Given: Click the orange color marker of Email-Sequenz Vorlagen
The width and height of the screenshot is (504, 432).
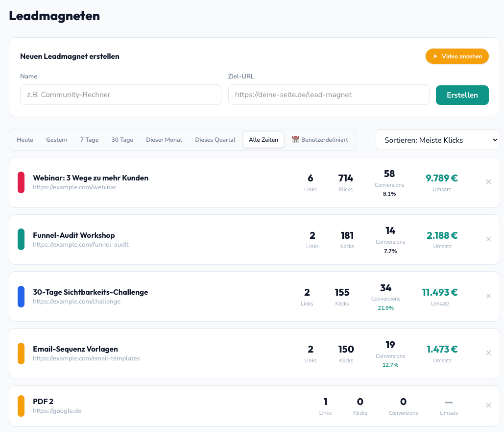Looking at the screenshot, I should point(21,354).
